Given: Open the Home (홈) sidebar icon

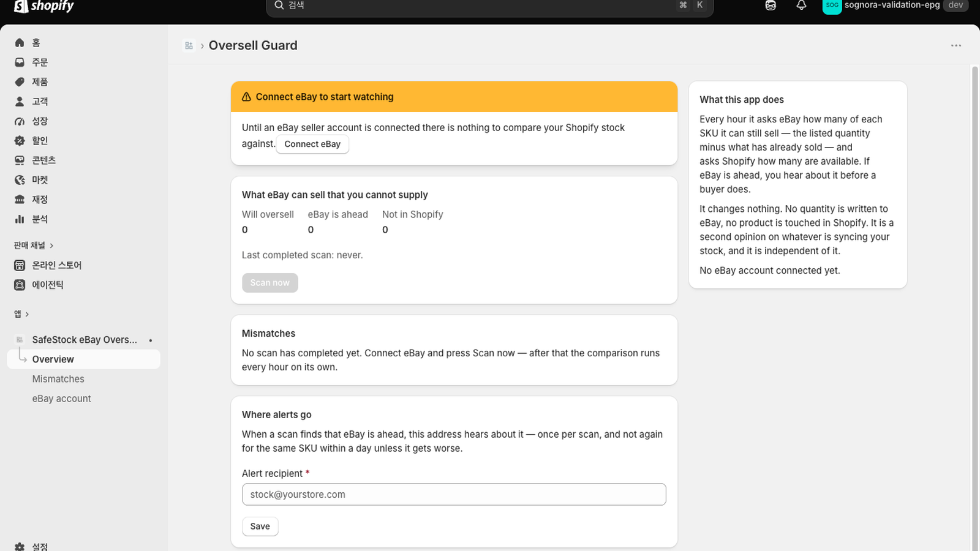Looking at the screenshot, I should (x=20, y=43).
